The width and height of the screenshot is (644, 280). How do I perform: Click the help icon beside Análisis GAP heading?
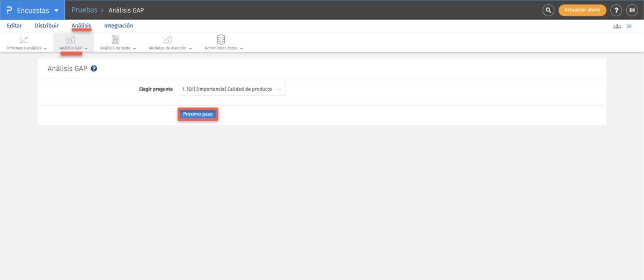pos(94,69)
